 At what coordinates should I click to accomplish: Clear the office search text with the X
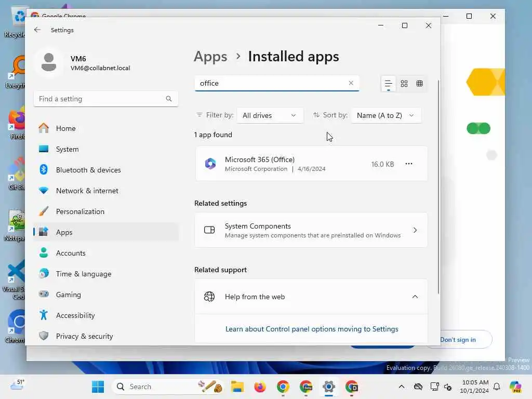[351, 83]
